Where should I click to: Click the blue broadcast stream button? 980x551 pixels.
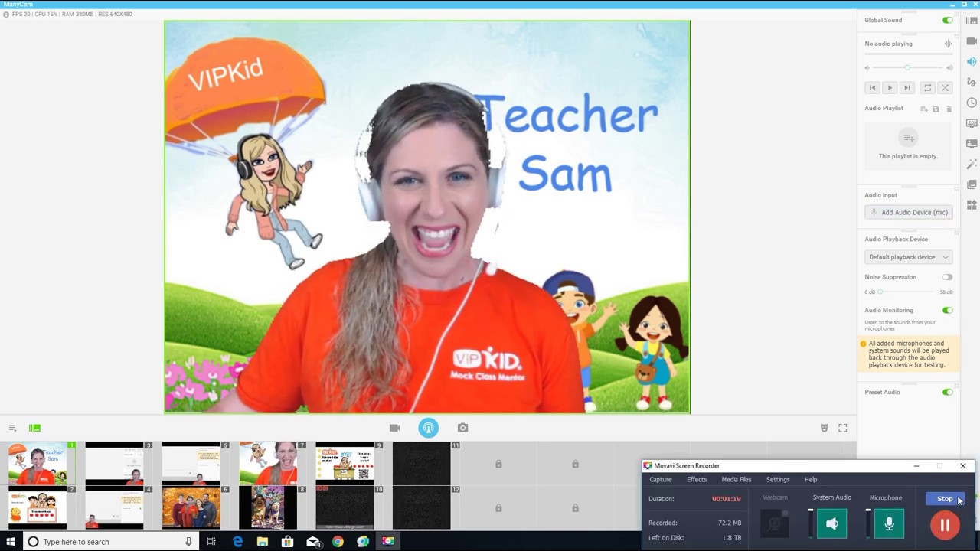pyautogui.click(x=429, y=428)
